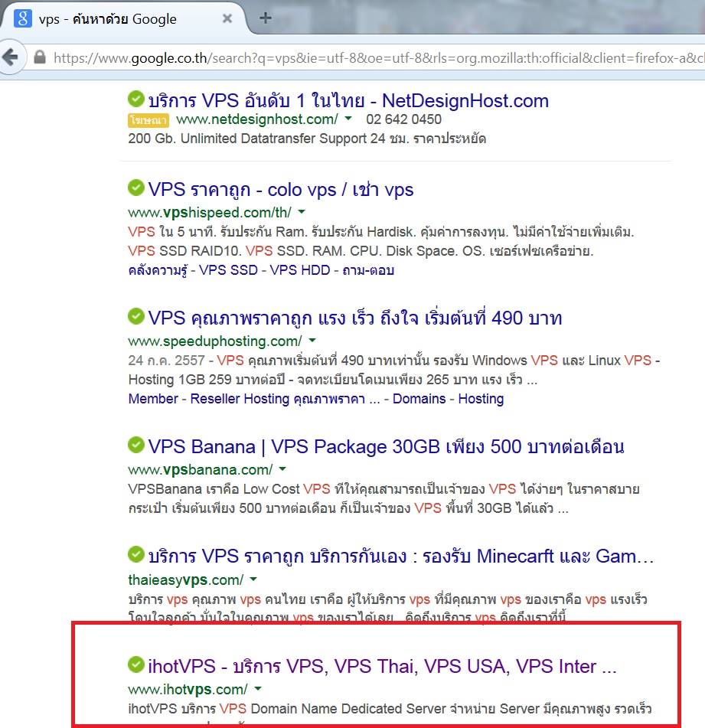The image size is (705, 728).
Task: Expand dropdown arrow next to www.speeduphosting.com
Action: [312, 341]
